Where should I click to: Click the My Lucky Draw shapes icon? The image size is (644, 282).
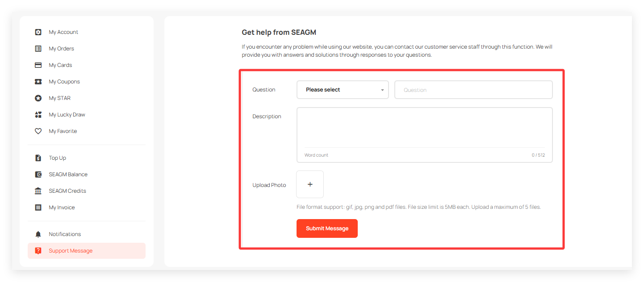click(38, 115)
